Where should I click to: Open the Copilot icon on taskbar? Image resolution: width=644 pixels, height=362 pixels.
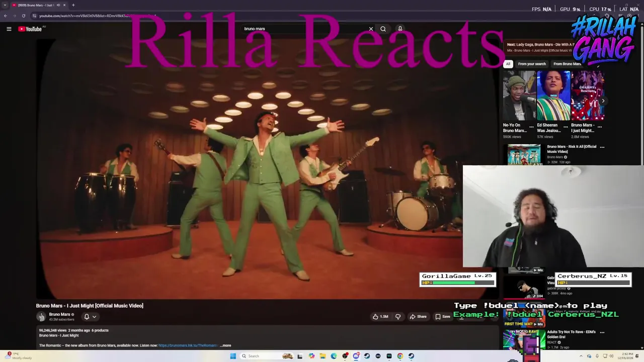(311, 356)
